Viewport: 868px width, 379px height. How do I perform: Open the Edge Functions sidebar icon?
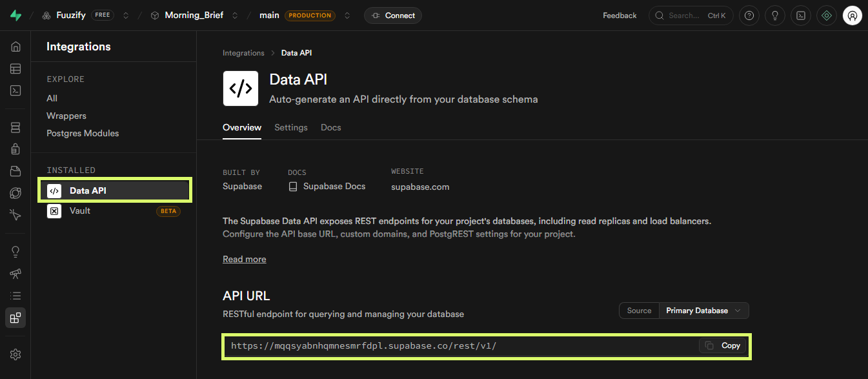[x=15, y=193]
